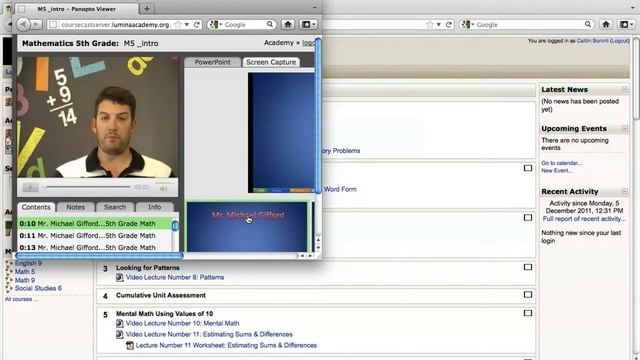The width and height of the screenshot is (640, 360).
Task: Bookmark the background page with star
Action: pos(429,24)
